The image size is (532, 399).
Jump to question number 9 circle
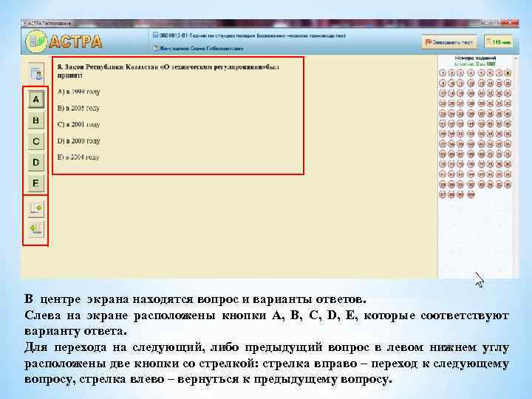point(443,83)
